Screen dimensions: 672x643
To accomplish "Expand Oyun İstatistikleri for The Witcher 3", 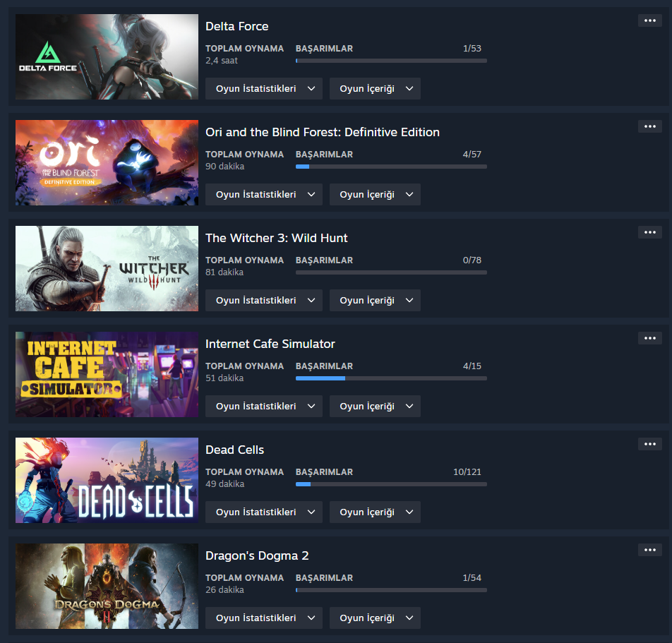I will point(263,301).
